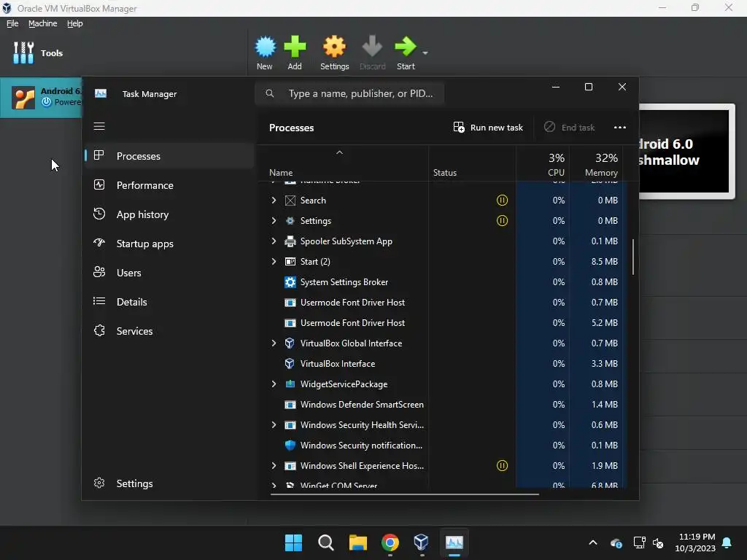747x560 pixels.
Task: Click the Spooler SubSystem App printer icon
Action: click(290, 241)
